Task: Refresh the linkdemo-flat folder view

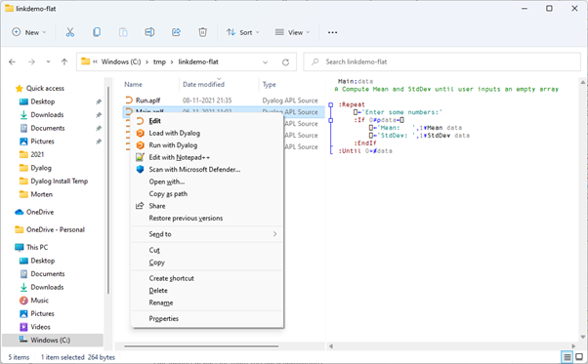Action: 286,62
